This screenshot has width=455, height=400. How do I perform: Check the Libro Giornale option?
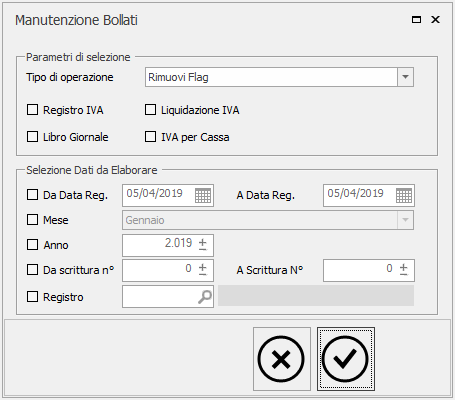point(32,137)
